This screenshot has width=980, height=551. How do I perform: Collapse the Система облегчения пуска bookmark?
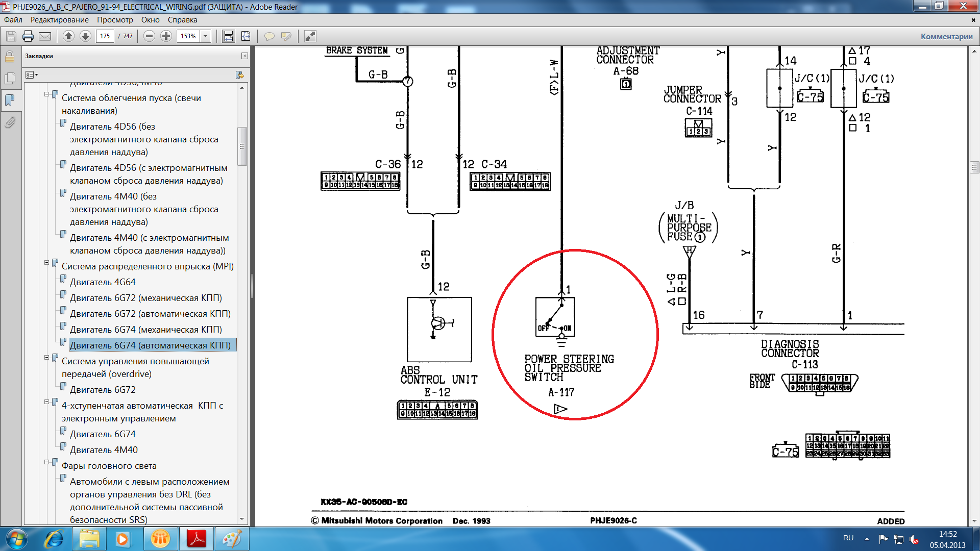46,94
